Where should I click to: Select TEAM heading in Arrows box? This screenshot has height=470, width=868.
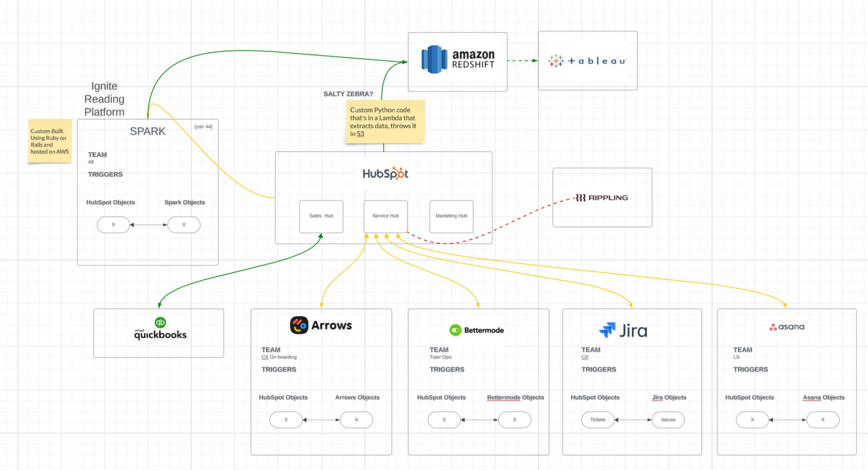pos(271,350)
